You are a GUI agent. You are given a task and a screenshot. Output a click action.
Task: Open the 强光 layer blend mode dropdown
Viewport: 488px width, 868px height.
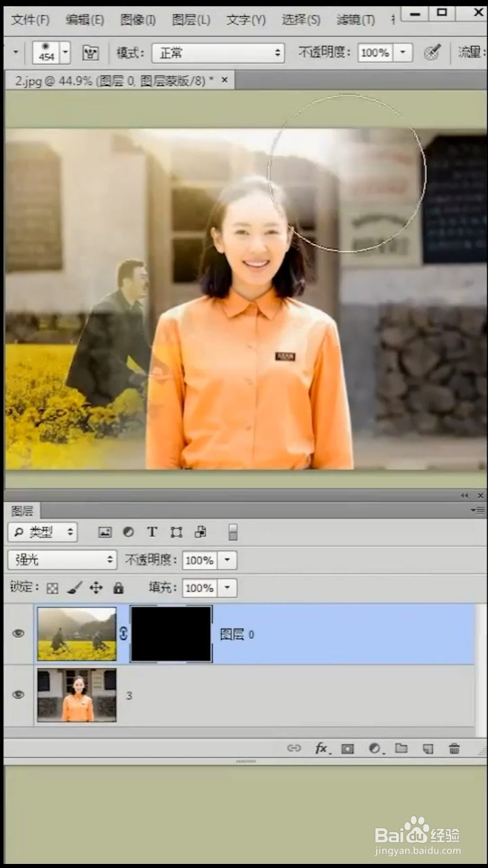(62, 560)
